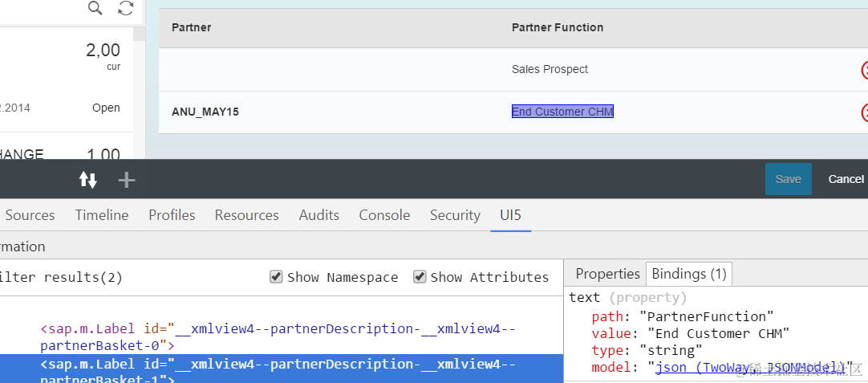Click the Cancel button
The width and height of the screenshot is (868, 383).
[846, 179]
